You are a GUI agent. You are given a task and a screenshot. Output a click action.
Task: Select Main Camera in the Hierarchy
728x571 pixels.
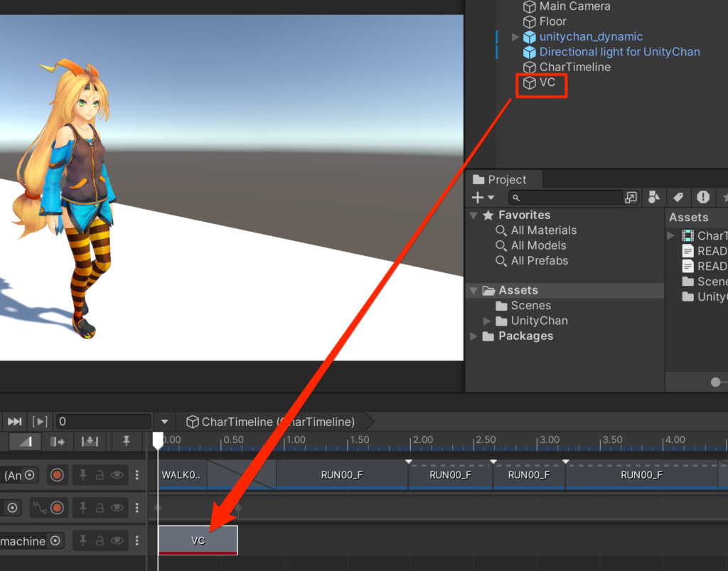(567, 6)
